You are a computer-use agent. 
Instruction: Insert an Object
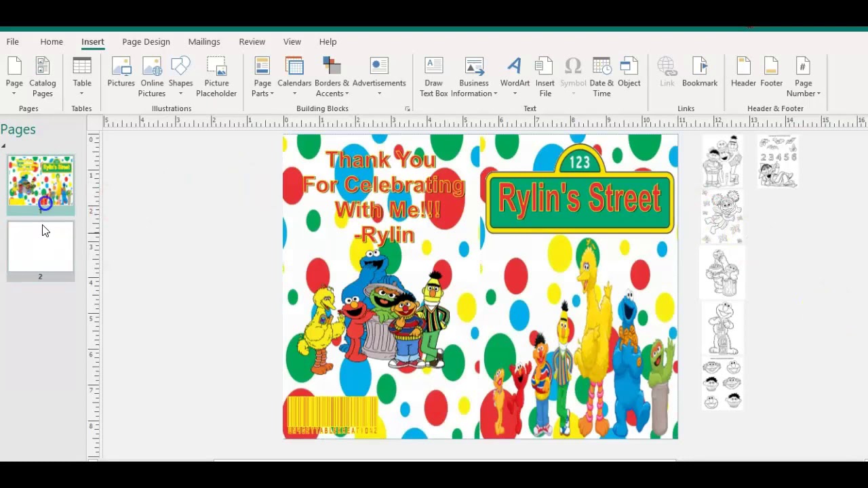coord(629,73)
